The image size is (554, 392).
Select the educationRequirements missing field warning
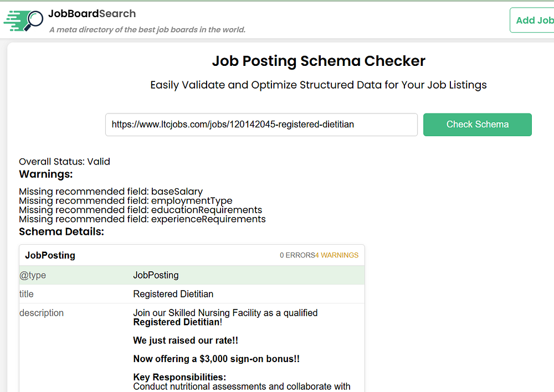pos(141,210)
